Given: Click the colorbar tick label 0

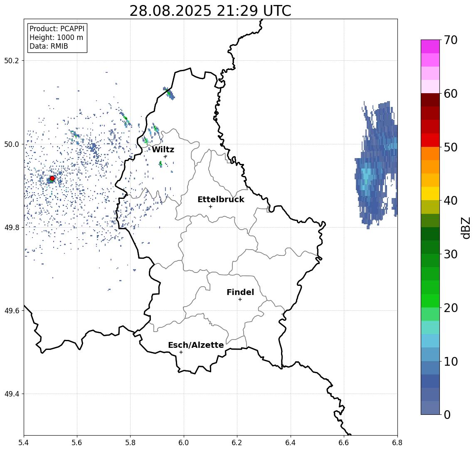Looking at the screenshot, I should pos(447,414).
